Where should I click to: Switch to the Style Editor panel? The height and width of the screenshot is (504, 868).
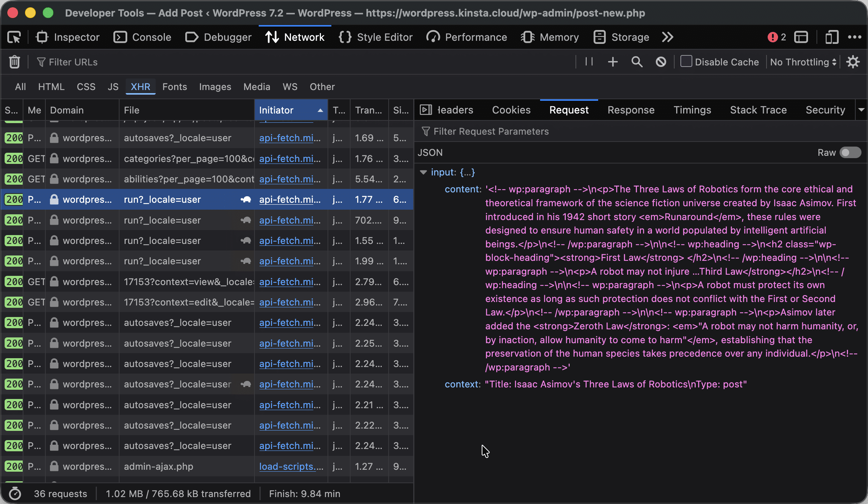(376, 37)
